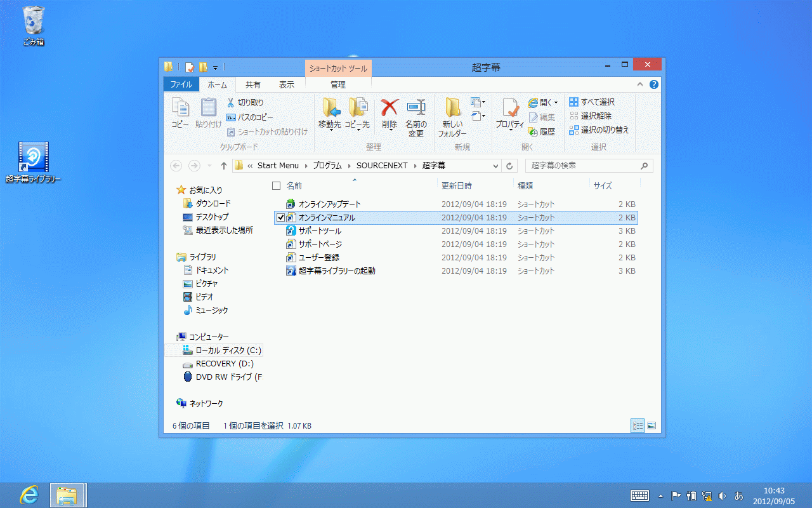Open ネットワーク in navigation pane

200,403
